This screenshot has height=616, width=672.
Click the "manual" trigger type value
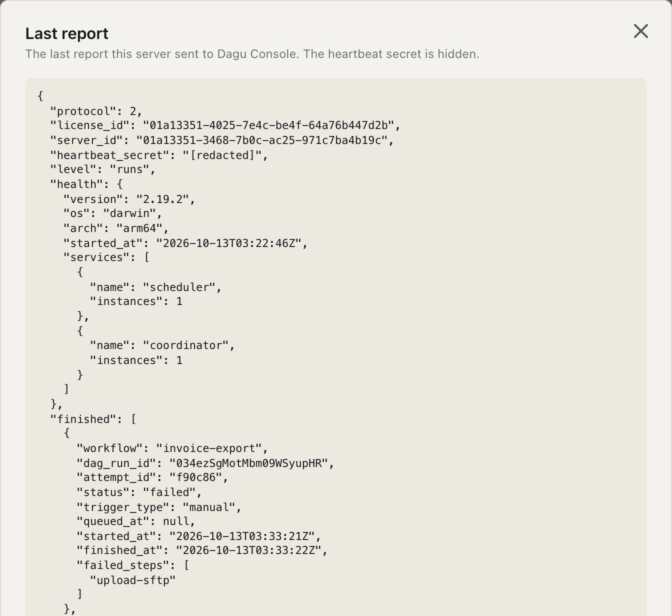[209, 507]
